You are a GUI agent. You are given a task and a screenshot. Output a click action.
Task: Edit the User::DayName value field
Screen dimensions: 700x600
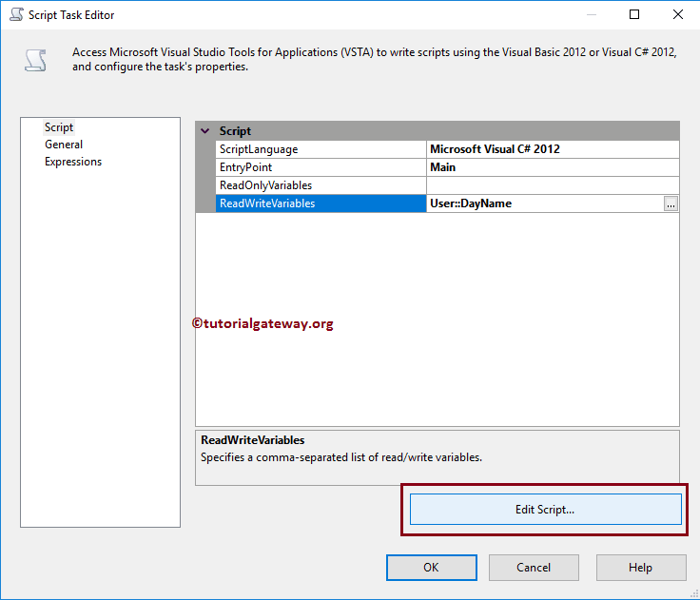point(545,203)
